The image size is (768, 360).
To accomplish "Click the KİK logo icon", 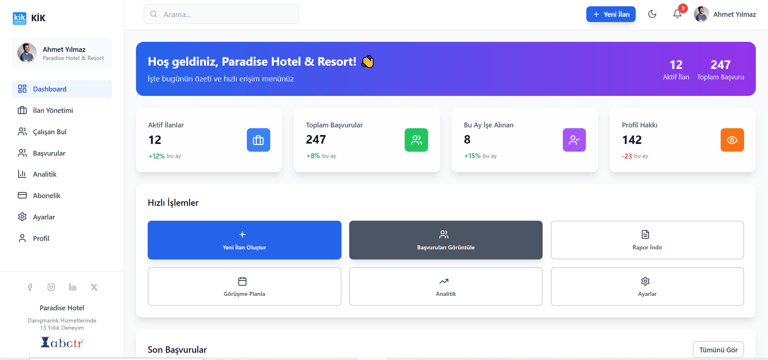I will (x=19, y=18).
